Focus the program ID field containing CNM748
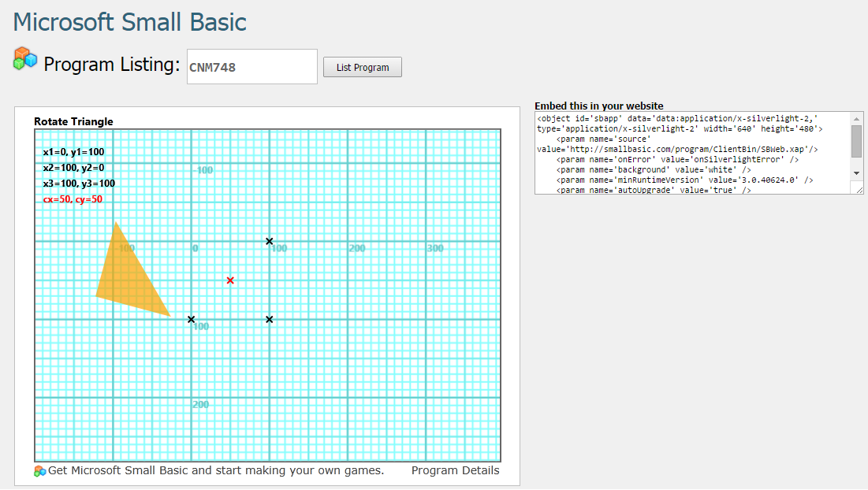The height and width of the screenshot is (490, 868). [x=251, y=67]
